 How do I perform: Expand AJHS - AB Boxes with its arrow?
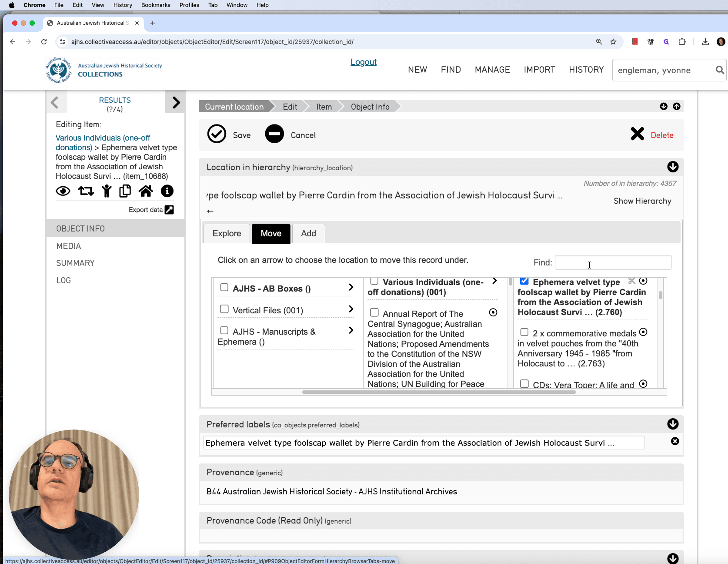[351, 287]
